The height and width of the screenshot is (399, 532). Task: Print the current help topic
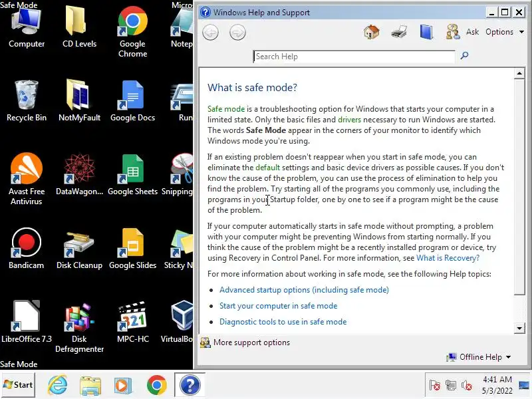click(399, 32)
